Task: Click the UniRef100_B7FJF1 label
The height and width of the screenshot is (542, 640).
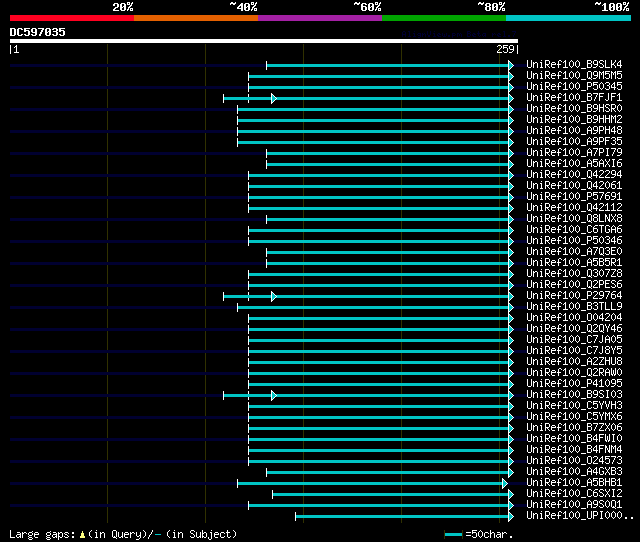Action: 574,98
